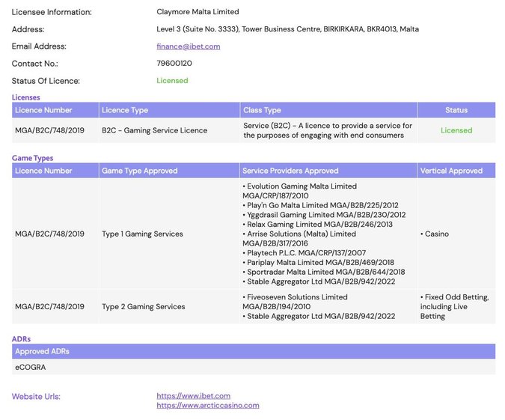Click the Address label
Screen dimensions: 505x420
(28, 29)
